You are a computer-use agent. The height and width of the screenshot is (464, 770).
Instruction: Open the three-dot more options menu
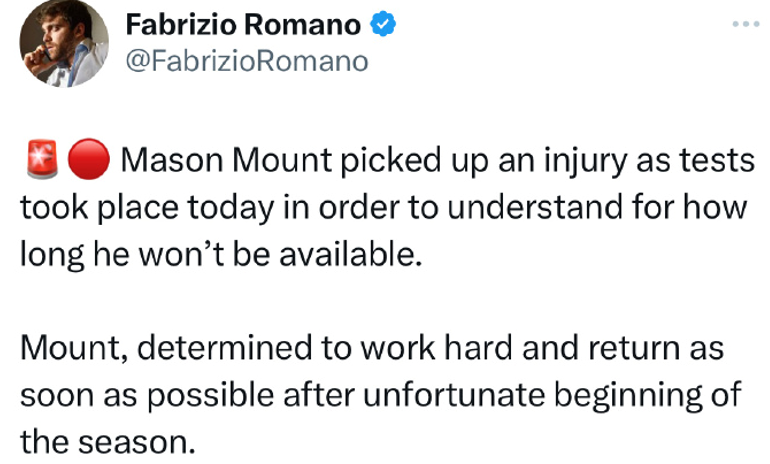coord(745,24)
